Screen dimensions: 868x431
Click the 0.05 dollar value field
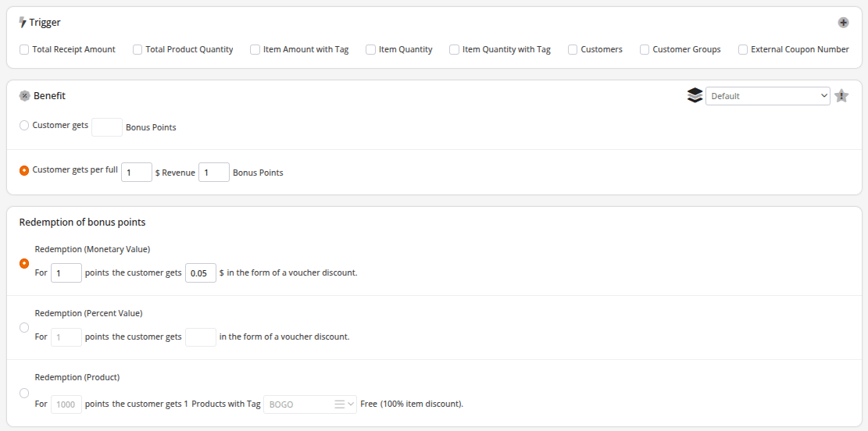[x=200, y=272]
